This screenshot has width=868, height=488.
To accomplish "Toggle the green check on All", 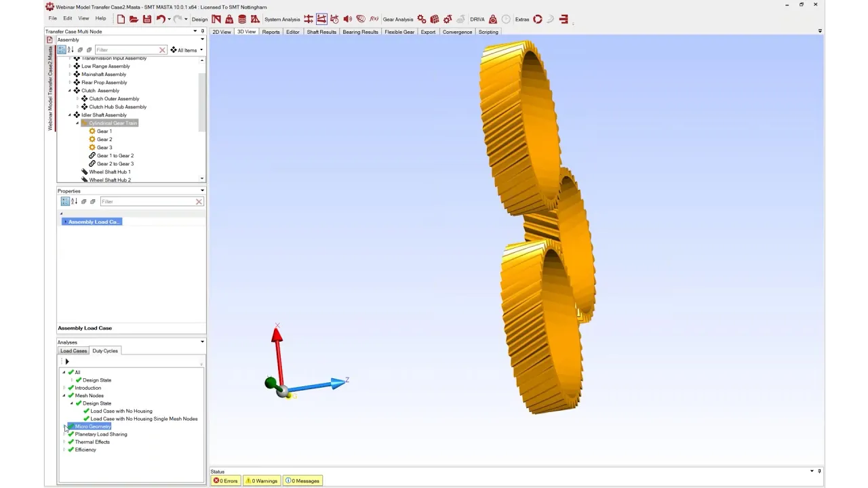I will (x=71, y=372).
